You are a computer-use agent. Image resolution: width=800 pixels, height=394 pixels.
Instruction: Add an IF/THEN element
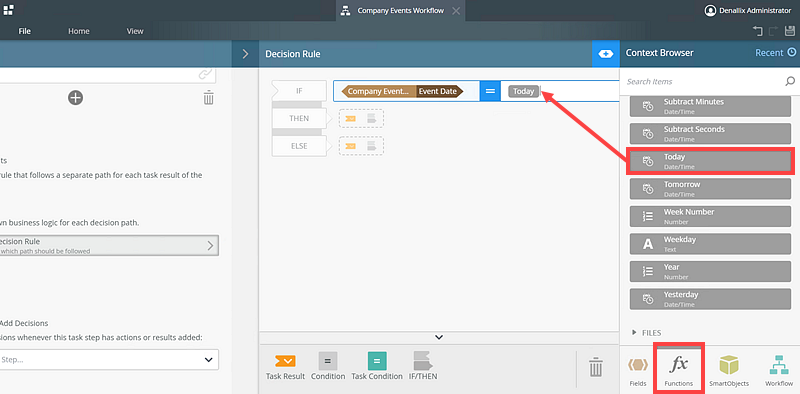pyautogui.click(x=422, y=366)
